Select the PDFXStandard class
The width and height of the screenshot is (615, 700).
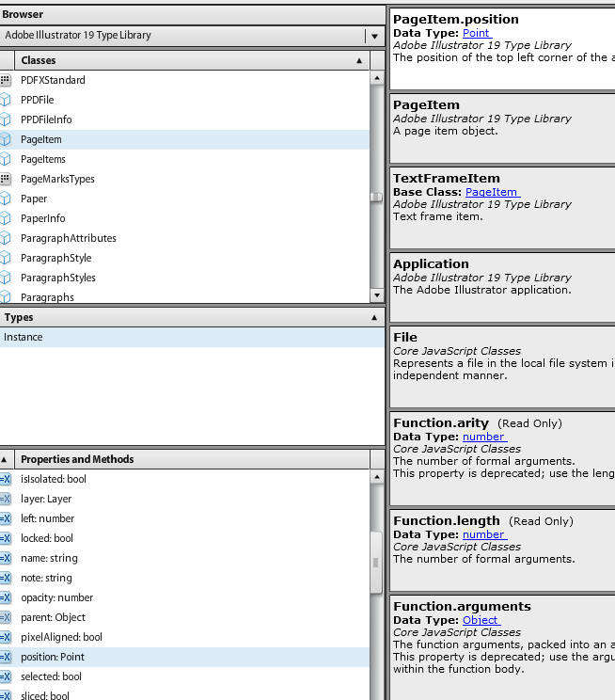click(184, 80)
